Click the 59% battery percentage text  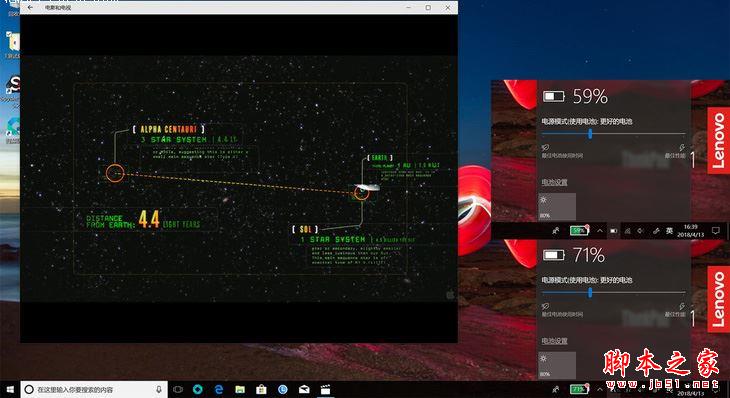tap(590, 96)
